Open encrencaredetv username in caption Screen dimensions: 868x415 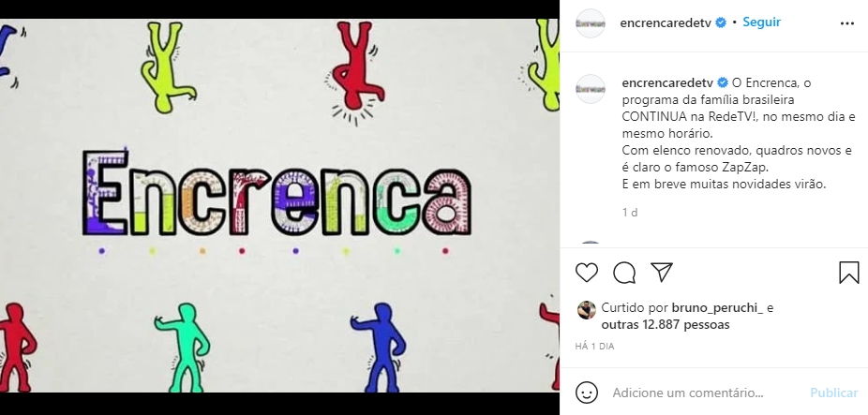667,83
